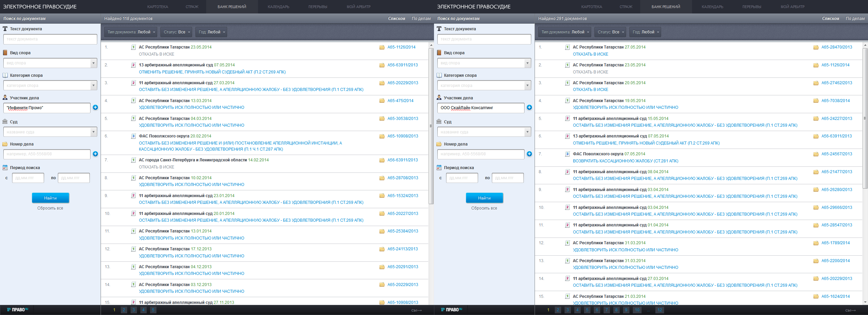The image size is (868, 315).
Task: Click the 291-document results vertical scrollbar
Action: tap(865, 118)
